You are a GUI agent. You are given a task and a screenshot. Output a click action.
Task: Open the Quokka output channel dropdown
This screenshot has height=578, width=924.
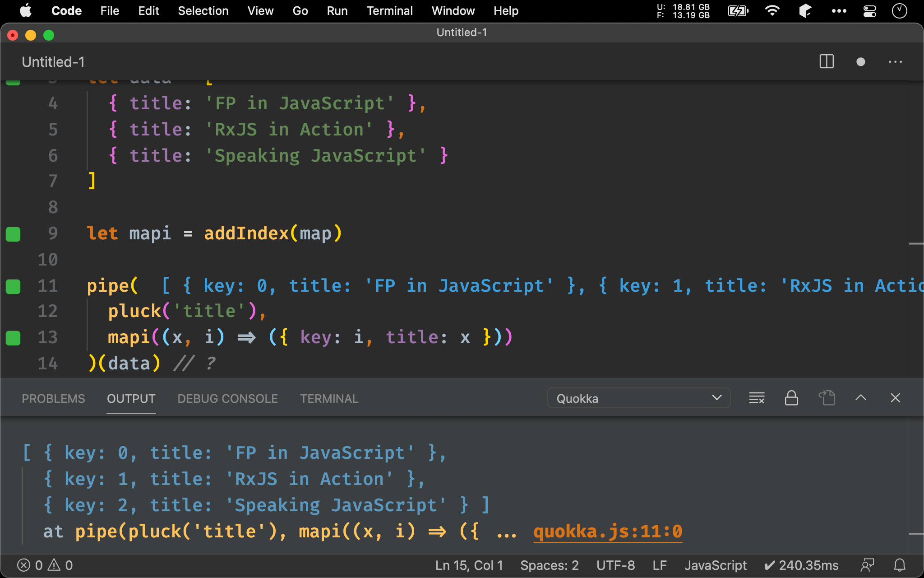638,398
